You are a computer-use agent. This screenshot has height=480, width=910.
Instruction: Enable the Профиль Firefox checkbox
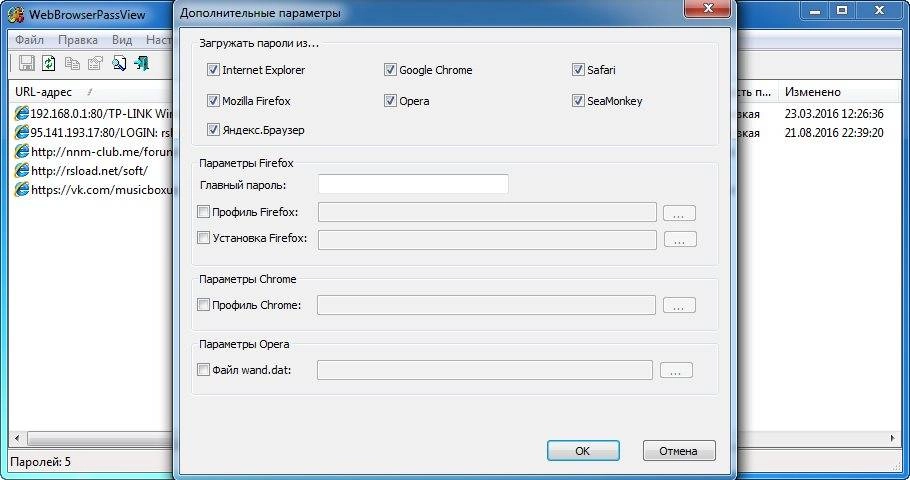click(x=203, y=212)
